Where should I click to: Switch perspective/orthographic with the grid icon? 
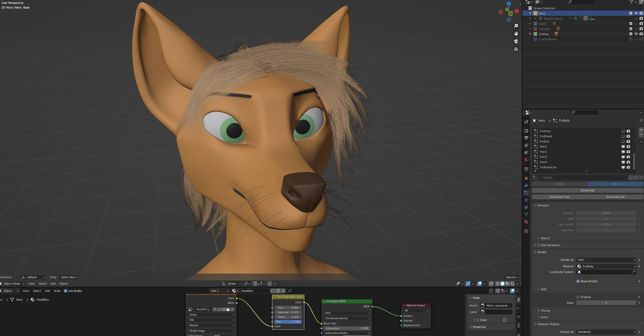point(516,49)
